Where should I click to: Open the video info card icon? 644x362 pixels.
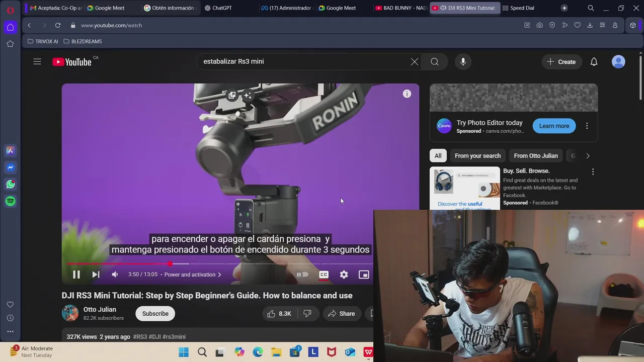[407, 94]
